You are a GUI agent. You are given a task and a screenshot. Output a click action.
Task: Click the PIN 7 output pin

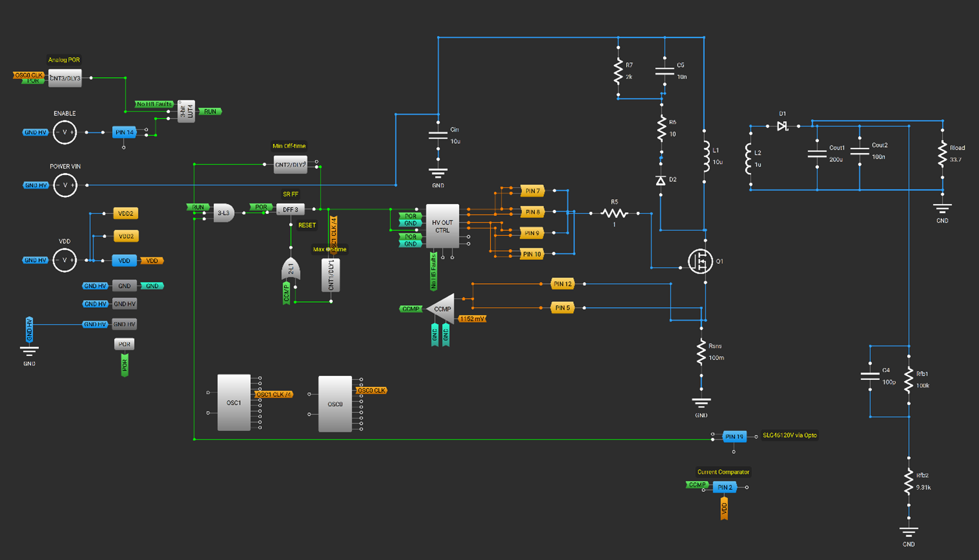click(532, 191)
